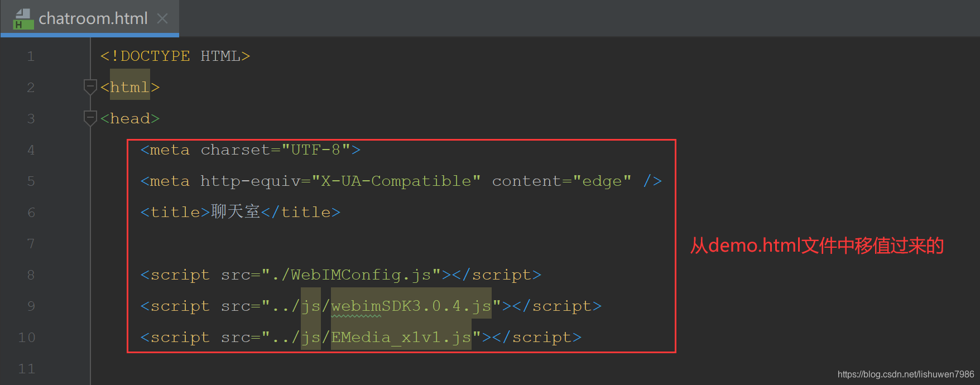Click the ./WebIMConfig.js script path
This screenshot has width=980, height=385.
click(x=351, y=275)
